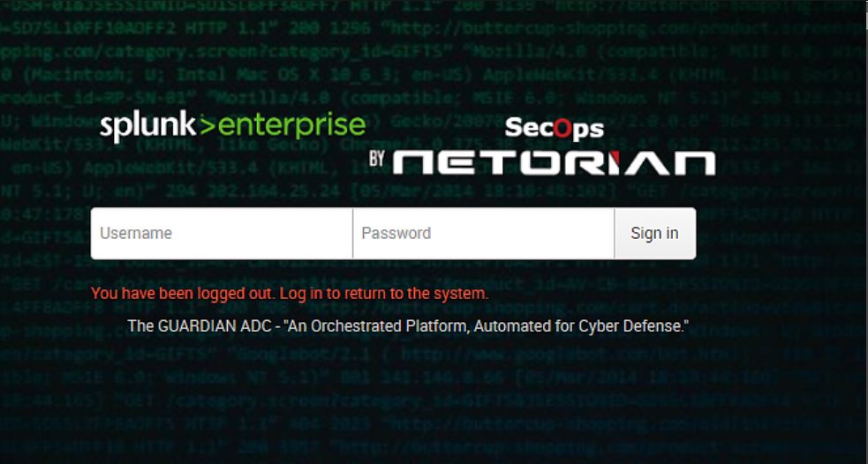Focus the Password field
Image resolution: width=868 pixels, height=464 pixels.
[483, 234]
